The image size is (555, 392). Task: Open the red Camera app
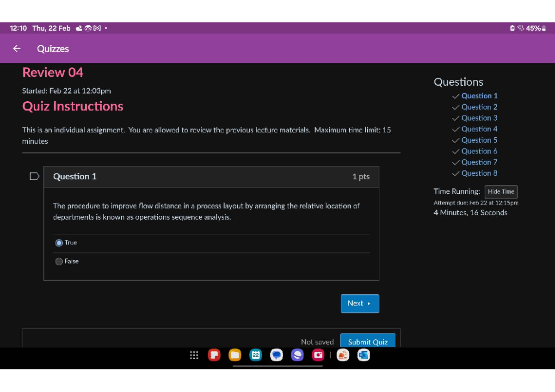[318, 355]
